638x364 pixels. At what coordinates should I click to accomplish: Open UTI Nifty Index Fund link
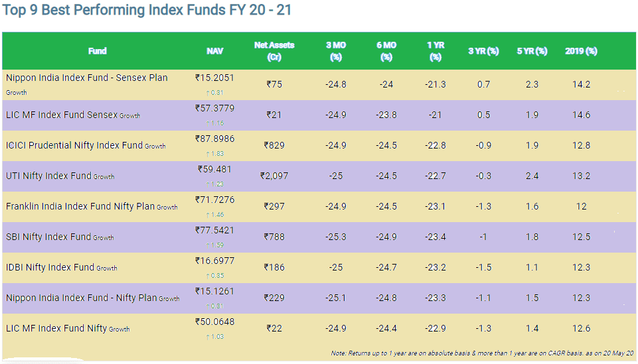(x=48, y=176)
